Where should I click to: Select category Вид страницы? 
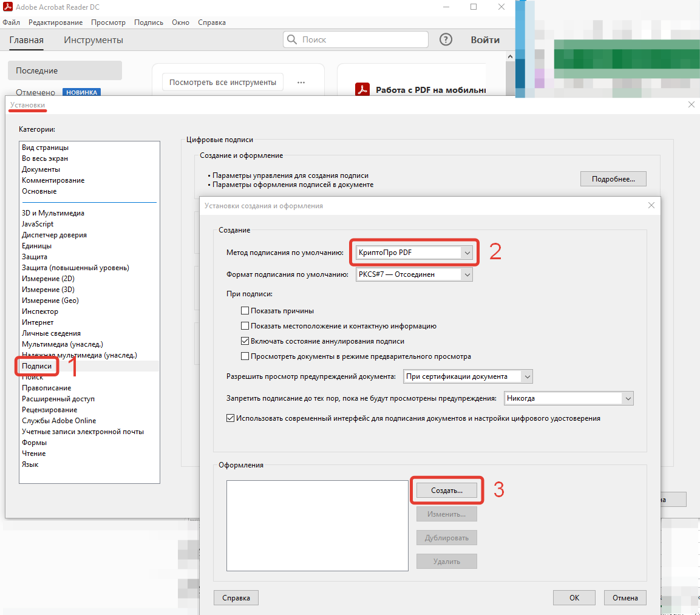click(x=45, y=148)
